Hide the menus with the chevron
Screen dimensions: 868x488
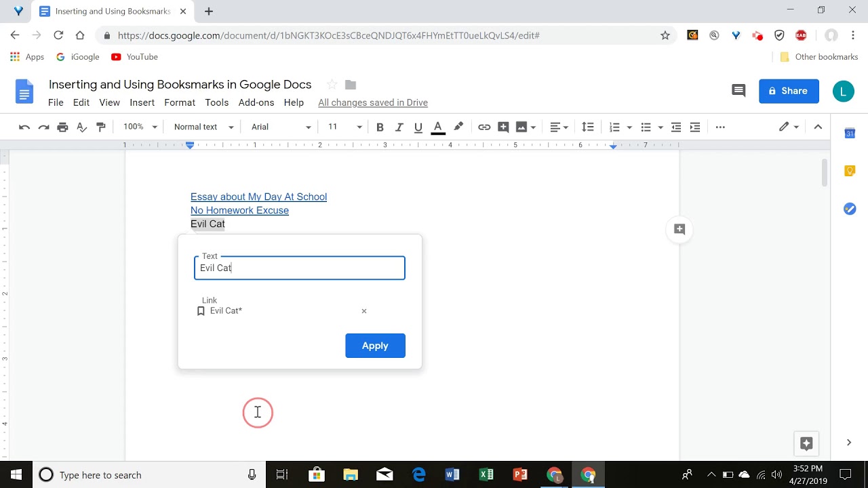818,127
